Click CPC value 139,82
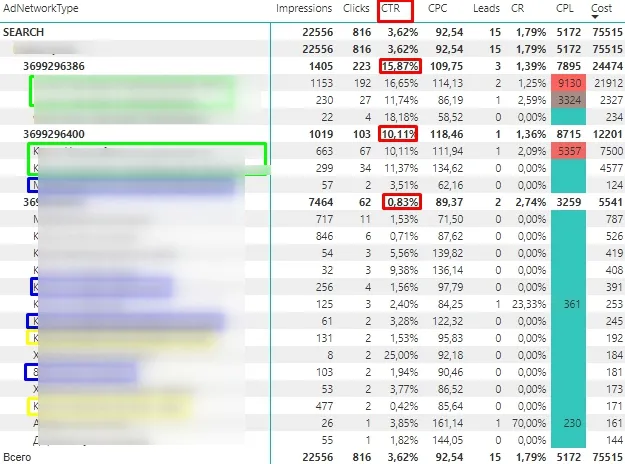The image size is (625, 464). point(448,253)
